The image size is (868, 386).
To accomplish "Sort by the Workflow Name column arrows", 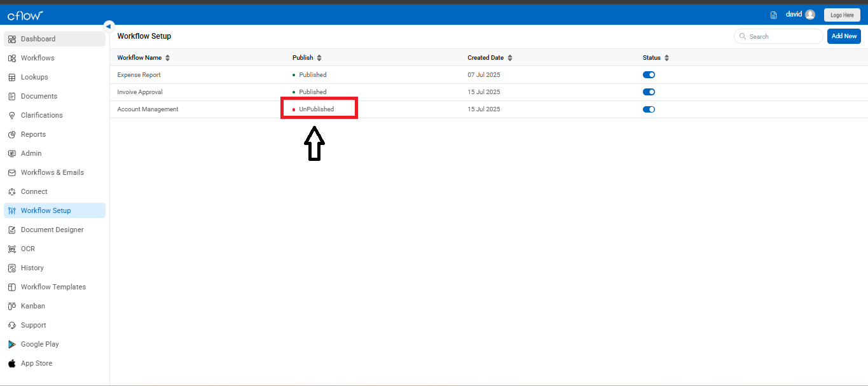I will coord(167,58).
